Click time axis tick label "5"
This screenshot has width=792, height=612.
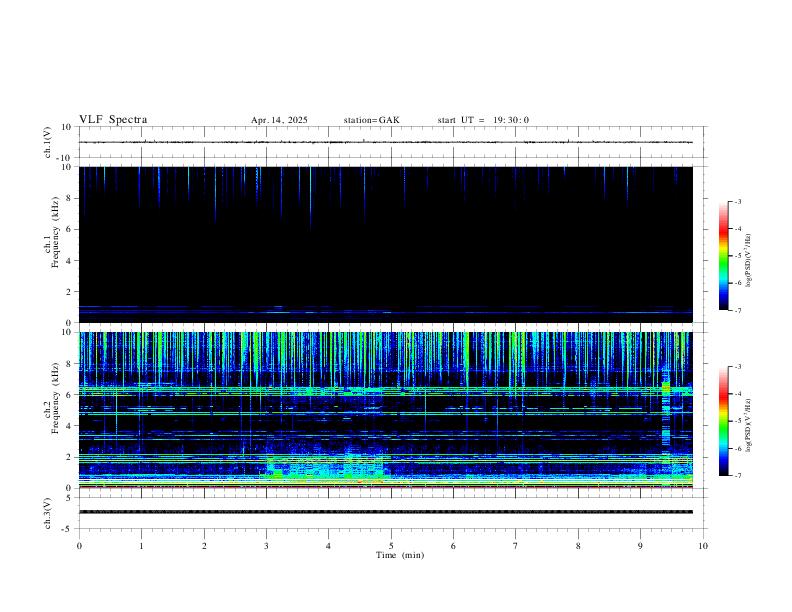point(391,546)
